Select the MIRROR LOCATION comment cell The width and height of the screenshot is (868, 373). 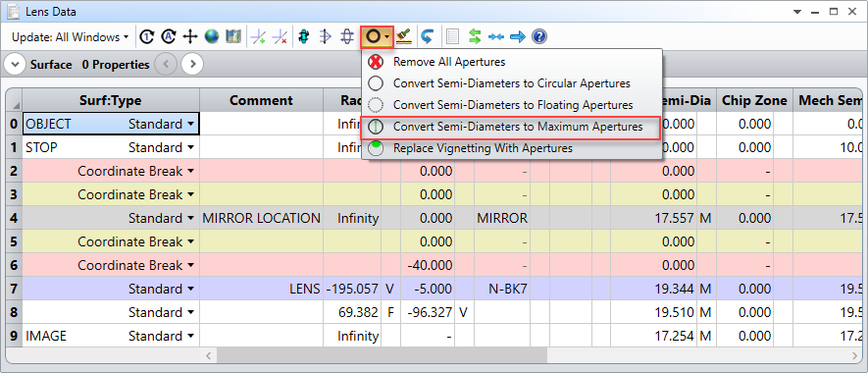(261, 218)
